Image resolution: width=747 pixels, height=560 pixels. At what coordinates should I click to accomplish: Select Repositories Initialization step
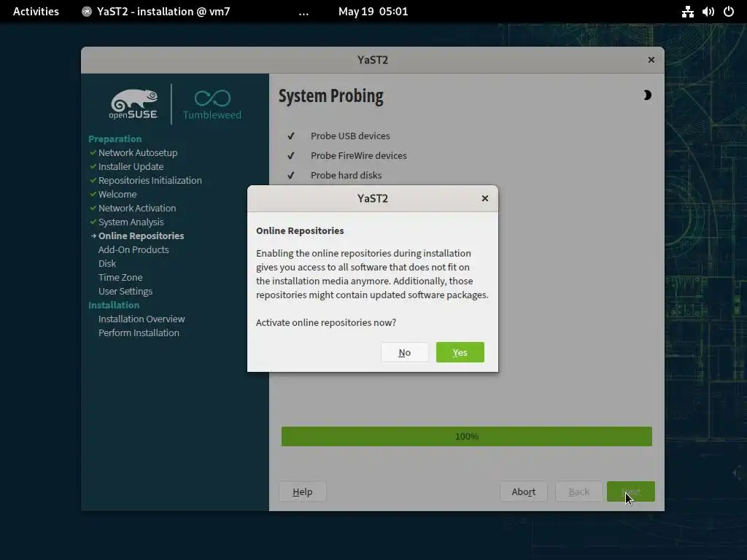point(150,181)
